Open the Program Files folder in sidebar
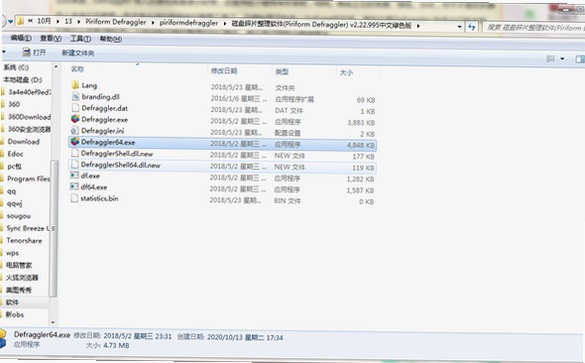 pos(28,179)
